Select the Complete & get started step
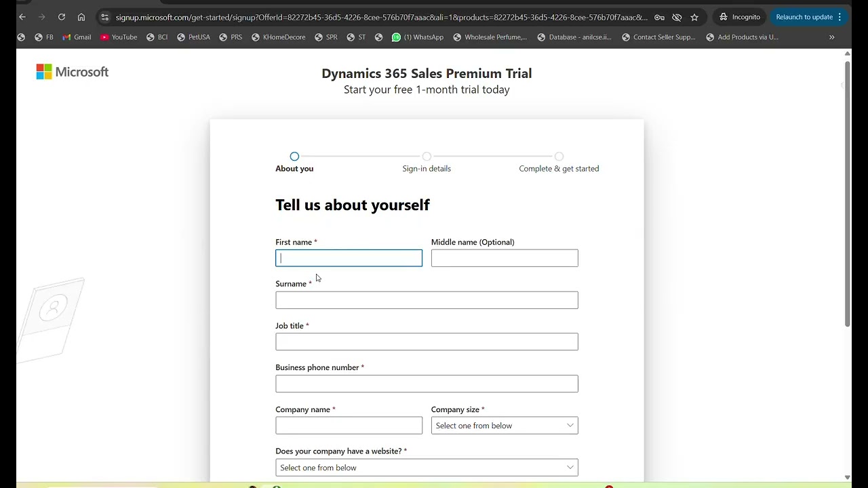Image resolution: width=868 pixels, height=488 pixels. 559,163
